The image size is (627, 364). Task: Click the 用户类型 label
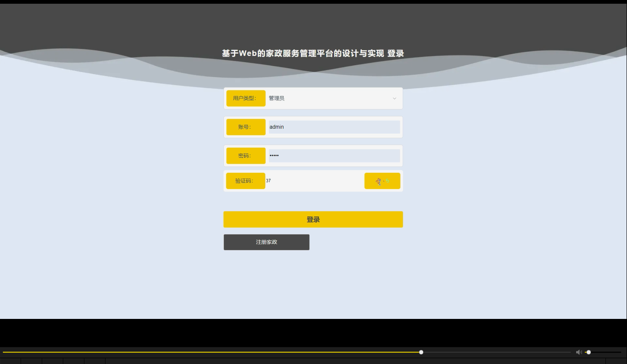click(x=246, y=98)
